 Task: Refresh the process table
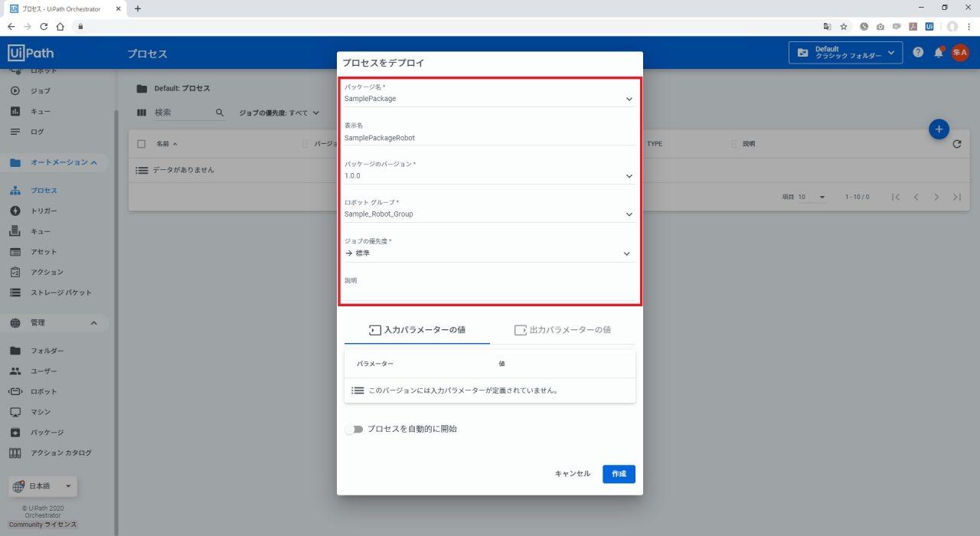957,144
